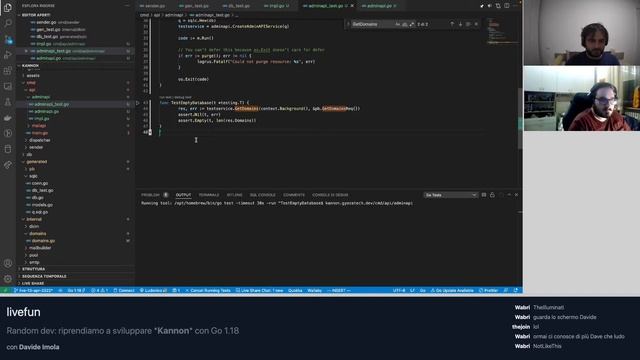This screenshot has width=640, height=360.
Task: Open the Accounts icon in activity bar
Action: 8,263
